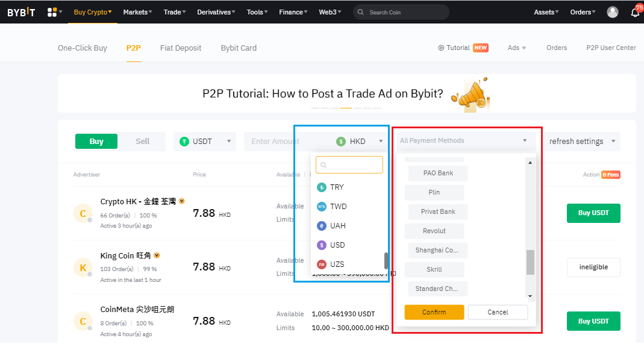Click the ineligible button for King Coin
644x344 pixels.
pos(593,267)
